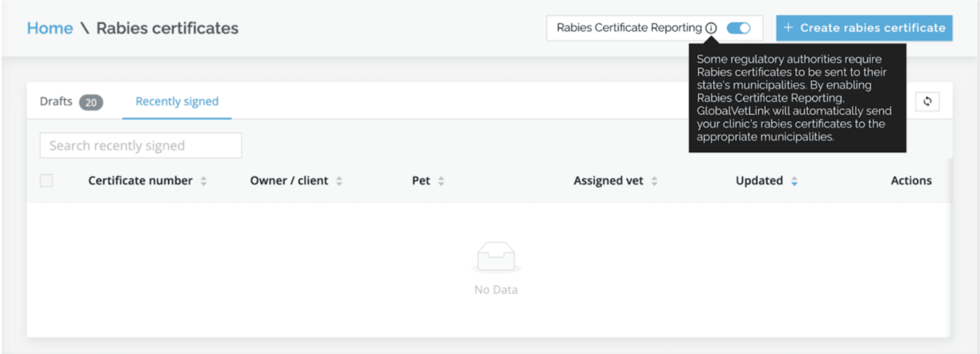Check the select-all checkbox in table header

(46, 180)
